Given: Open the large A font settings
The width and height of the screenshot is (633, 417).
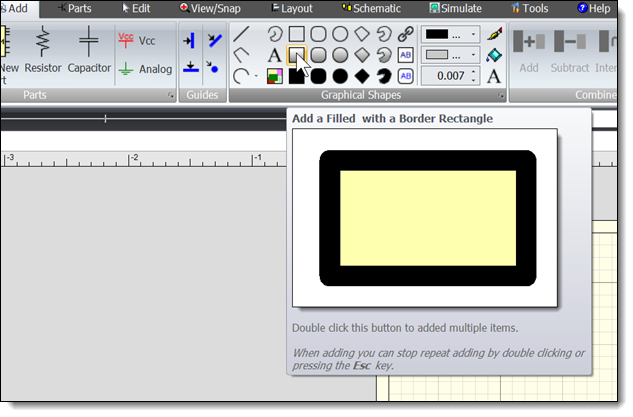Looking at the screenshot, I should click(494, 76).
